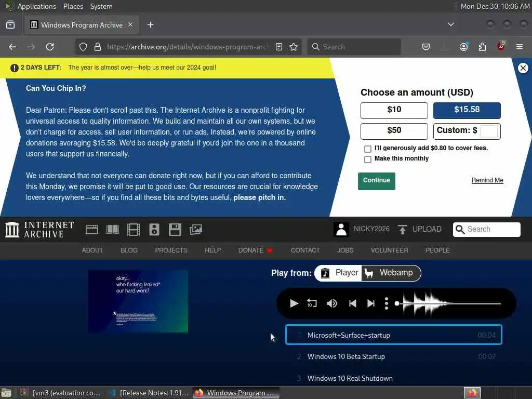Click the Internet Archive search box
The image size is (532, 399).
486,229
